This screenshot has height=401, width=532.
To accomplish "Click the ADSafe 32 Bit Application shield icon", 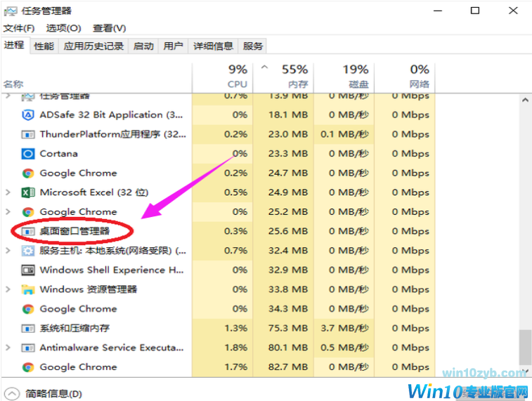I will 28,115.
